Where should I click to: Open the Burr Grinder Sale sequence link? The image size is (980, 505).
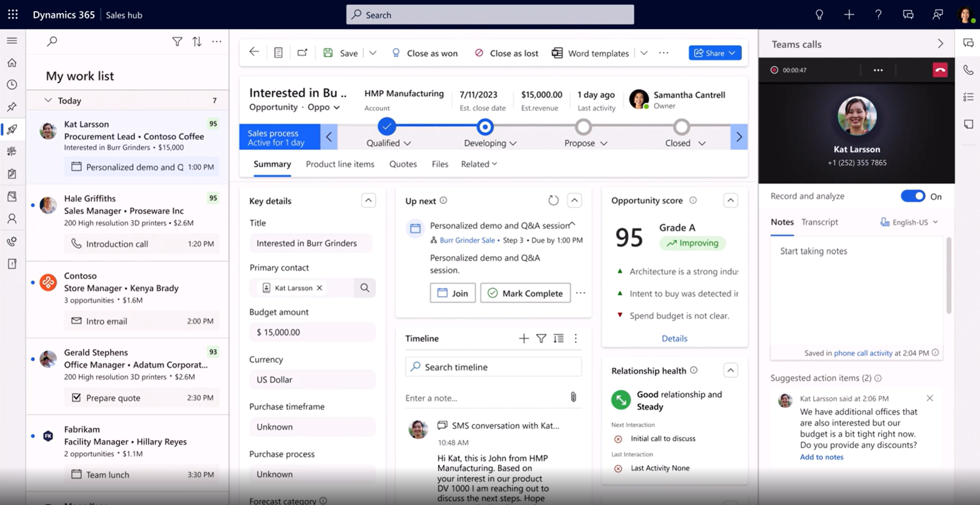[467, 240]
